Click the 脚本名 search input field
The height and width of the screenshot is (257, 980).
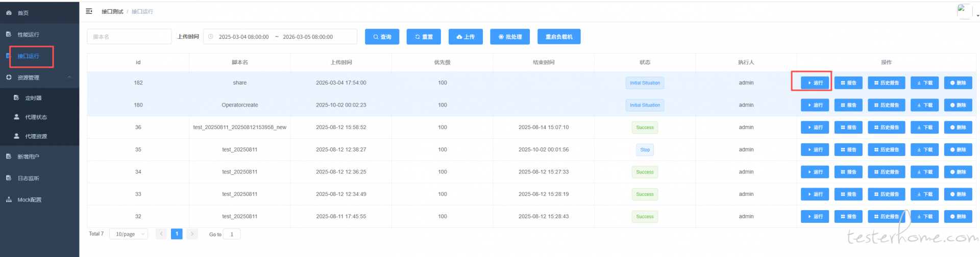pos(129,37)
